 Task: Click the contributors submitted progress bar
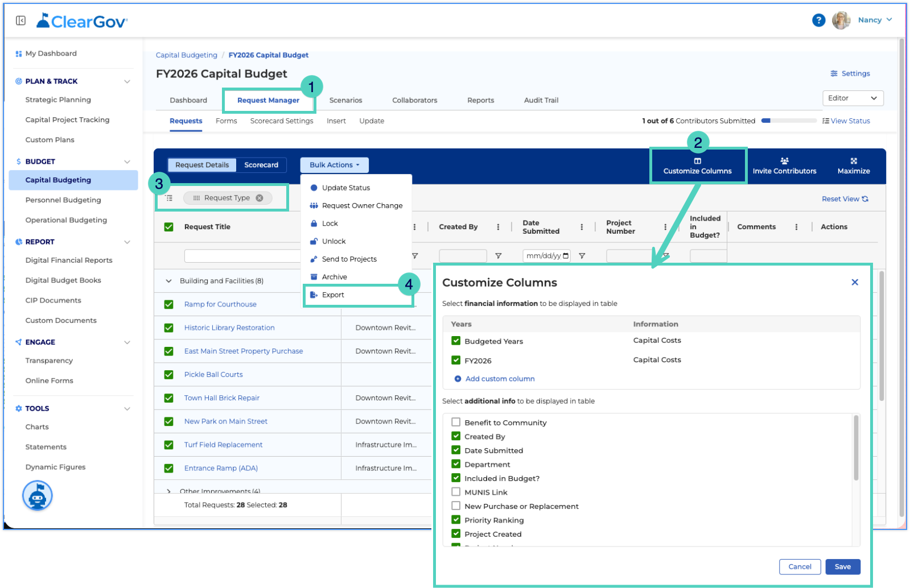pos(789,121)
